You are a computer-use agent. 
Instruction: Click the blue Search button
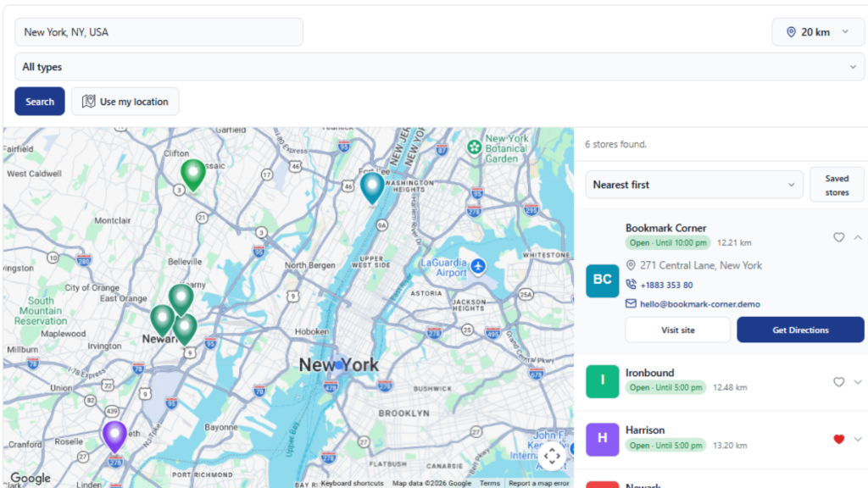40,102
